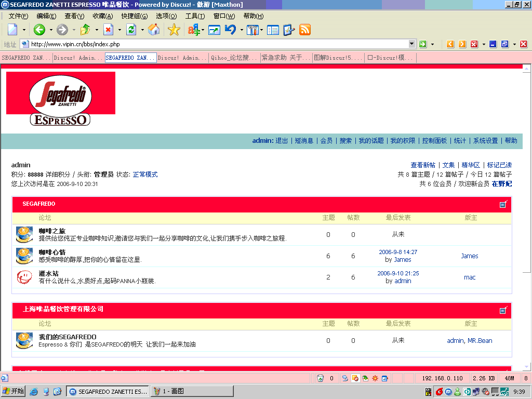Screen dimensions: 532x399
Task: Switch to Qihoo_论坛搜 tab
Action: [x=234, y=58]
